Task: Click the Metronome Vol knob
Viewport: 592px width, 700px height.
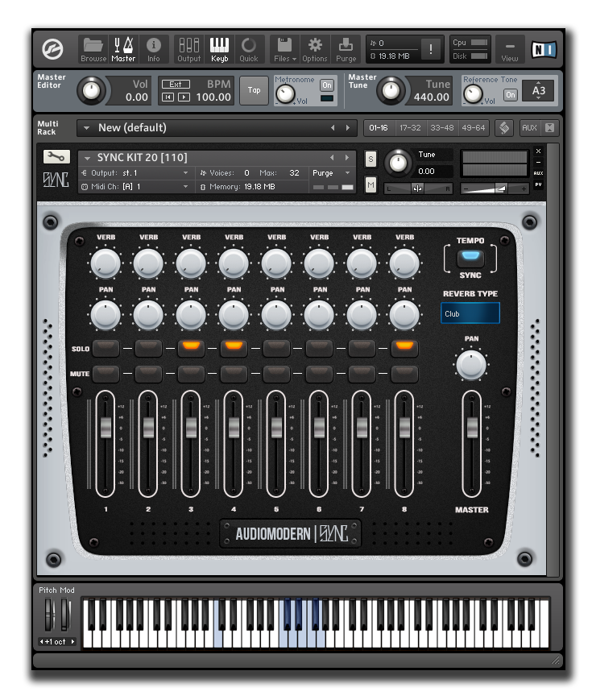Action: [285, 93]
